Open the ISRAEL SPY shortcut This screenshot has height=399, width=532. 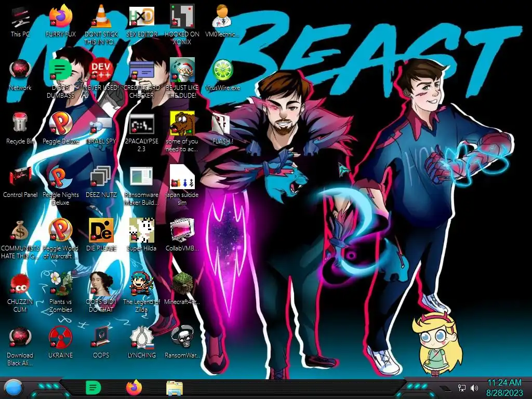click(x=101, y=125)
